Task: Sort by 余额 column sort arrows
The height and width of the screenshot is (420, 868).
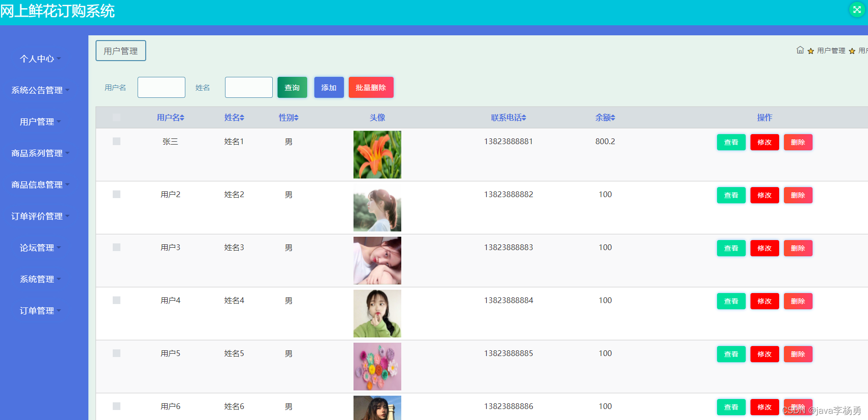Action: point(613,118)
